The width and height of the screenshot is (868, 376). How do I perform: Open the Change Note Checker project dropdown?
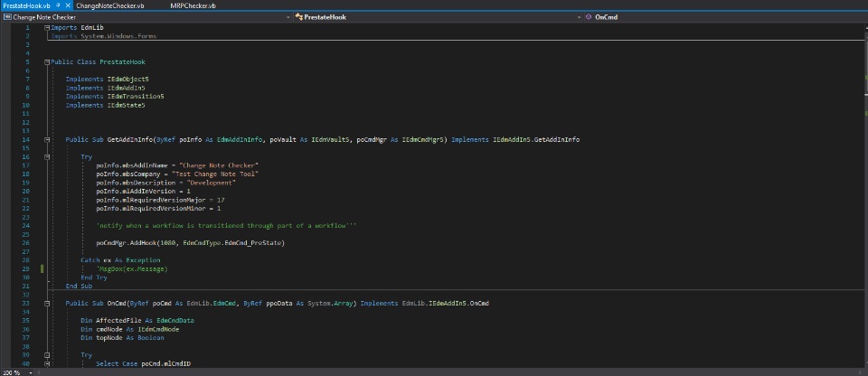coord(288,16)
